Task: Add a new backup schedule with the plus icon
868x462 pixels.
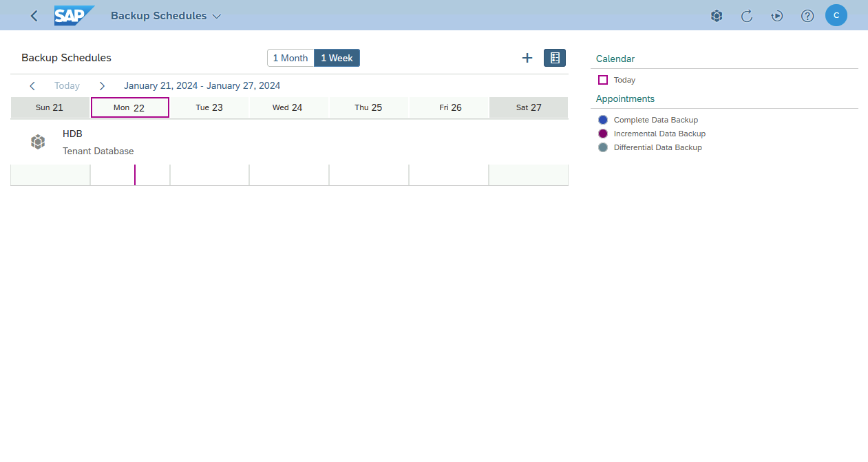Action: (x=527, y=58)
